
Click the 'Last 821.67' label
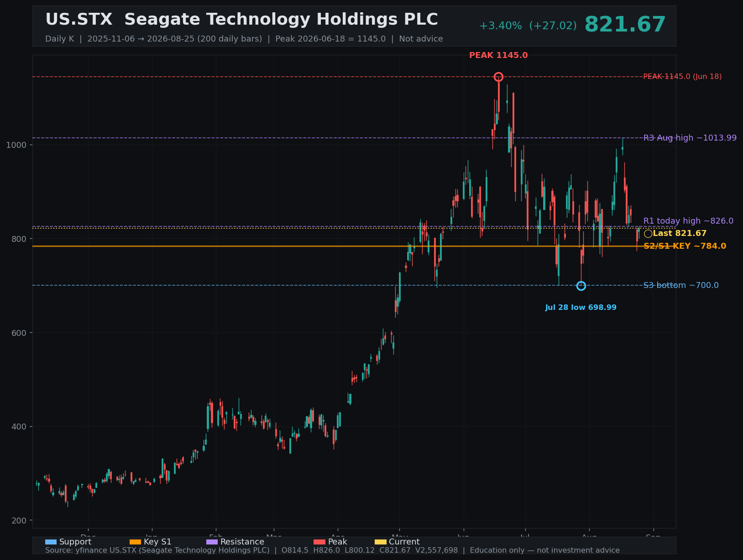pos(680,233)
